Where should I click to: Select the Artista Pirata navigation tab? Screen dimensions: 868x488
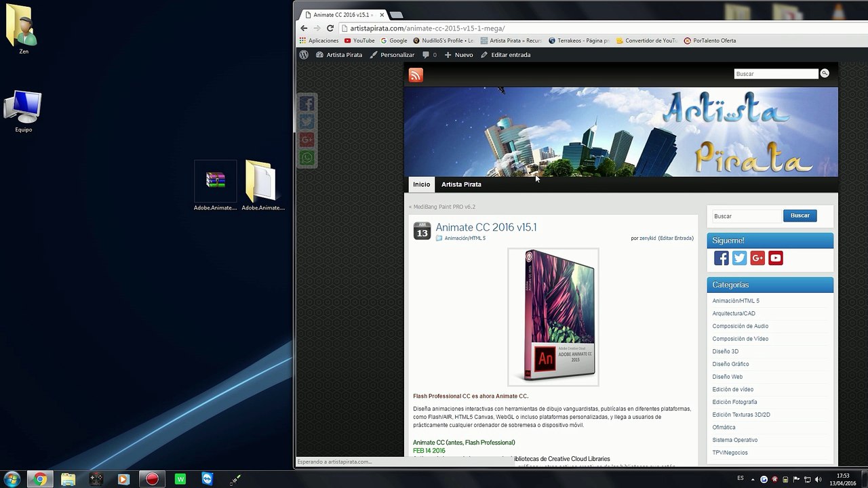(461, 184)
